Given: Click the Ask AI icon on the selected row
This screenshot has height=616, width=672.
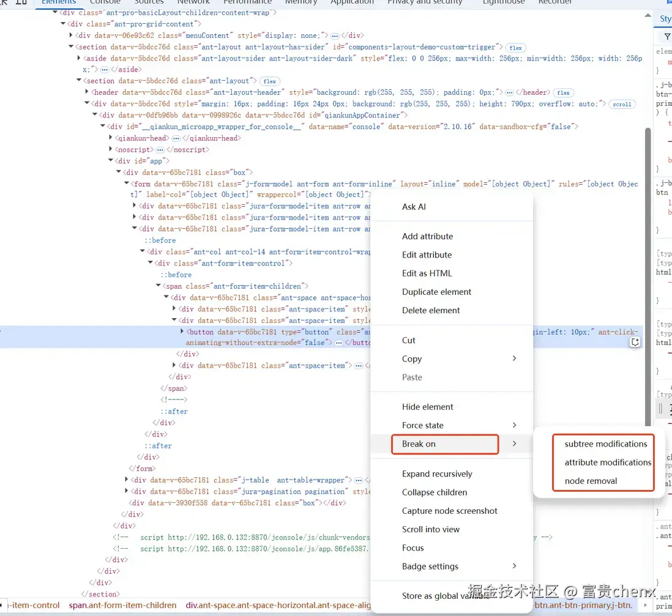Looking at the screenshot, I should tap(635, 343).
